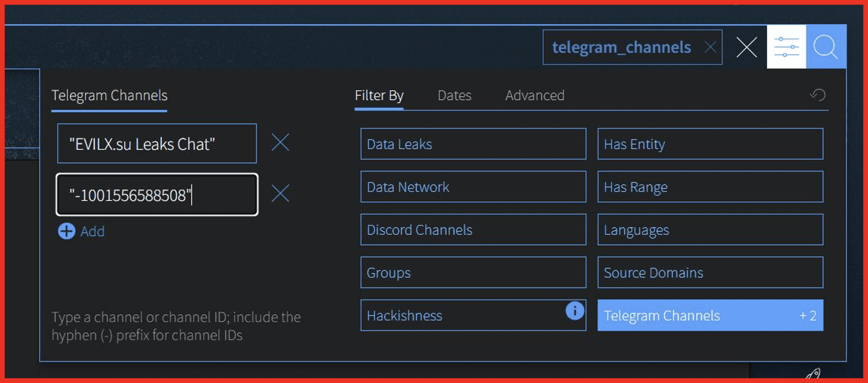
Task: Open the Languages filter
Action: (x=710, y=230)
